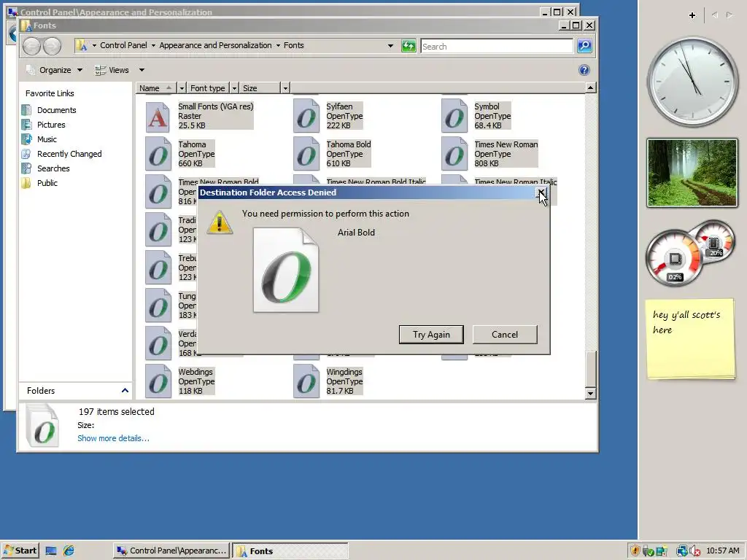
Task: Click the preview font icon in details pane
Action: pos(43,426)
